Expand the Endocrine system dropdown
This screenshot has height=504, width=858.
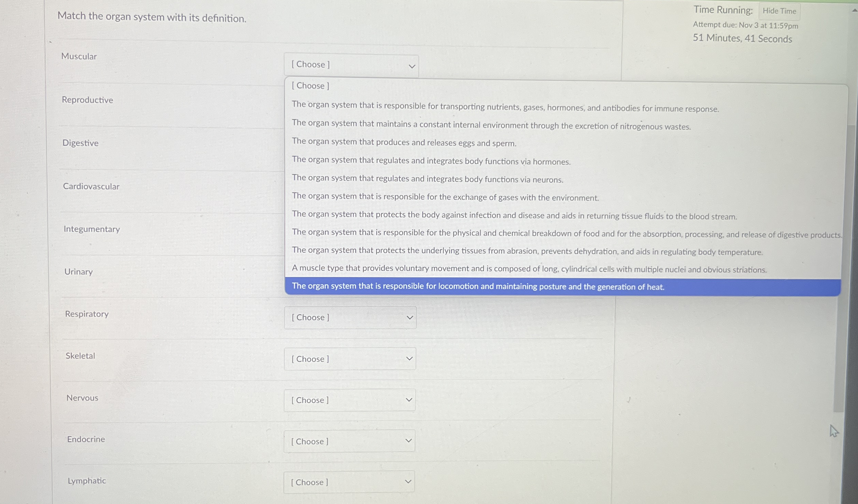pos(349,441)
